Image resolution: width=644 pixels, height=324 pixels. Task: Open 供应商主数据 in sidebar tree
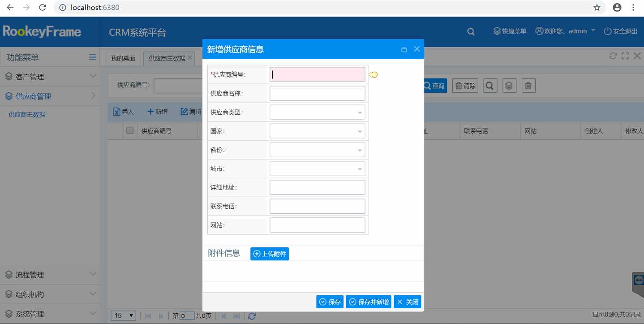click(27, 115)
